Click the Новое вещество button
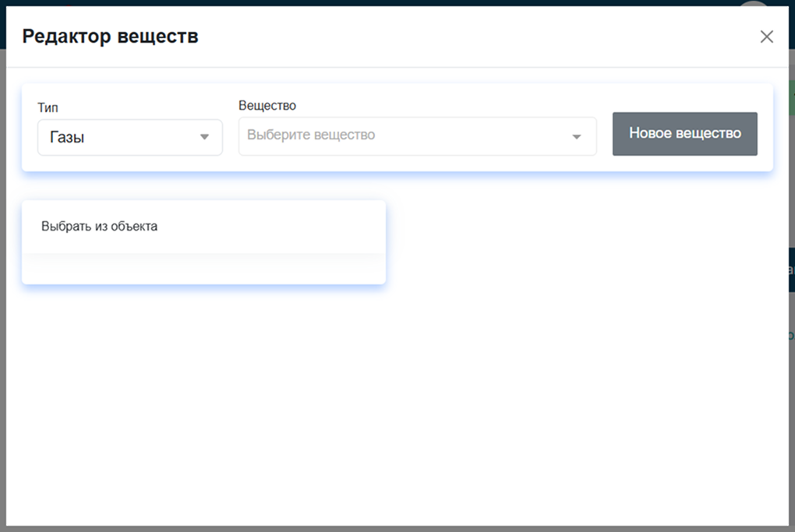 pos(685,134)
